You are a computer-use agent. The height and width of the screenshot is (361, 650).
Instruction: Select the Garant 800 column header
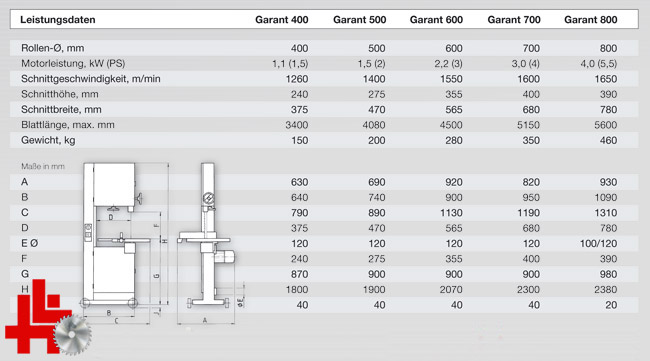591,19
